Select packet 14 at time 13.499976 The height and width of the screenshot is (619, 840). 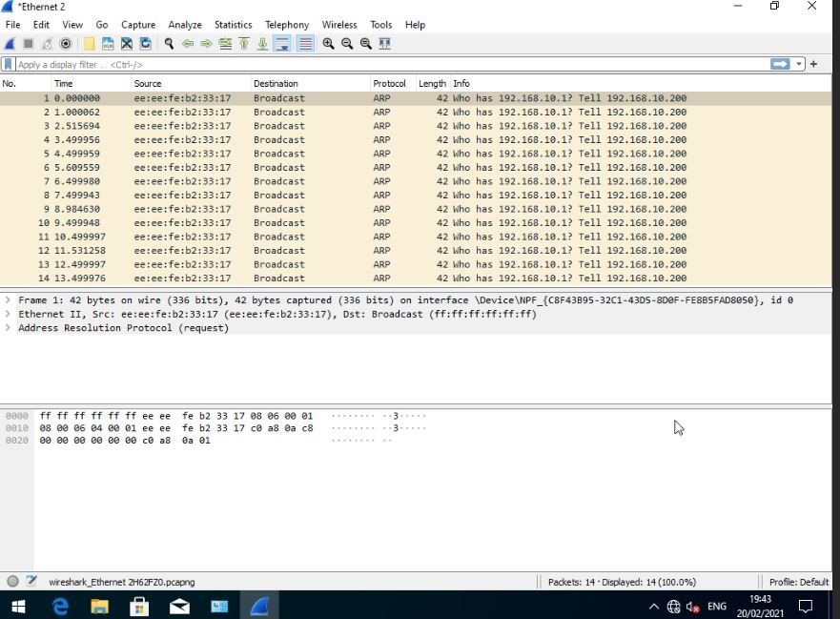[x=416, y=279]
